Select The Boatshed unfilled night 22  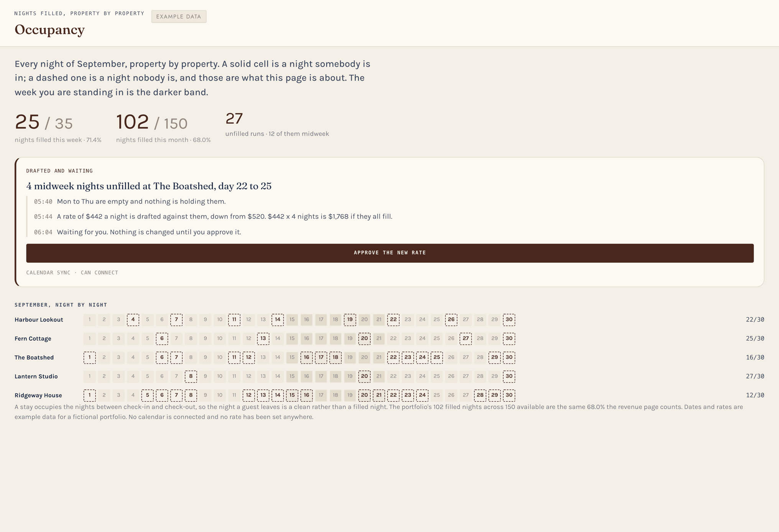point(393,357)
